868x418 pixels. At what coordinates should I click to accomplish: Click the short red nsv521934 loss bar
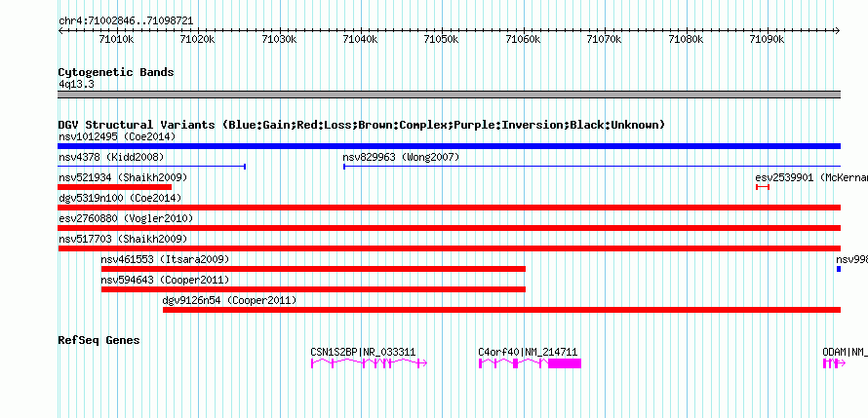coord(114,187)
